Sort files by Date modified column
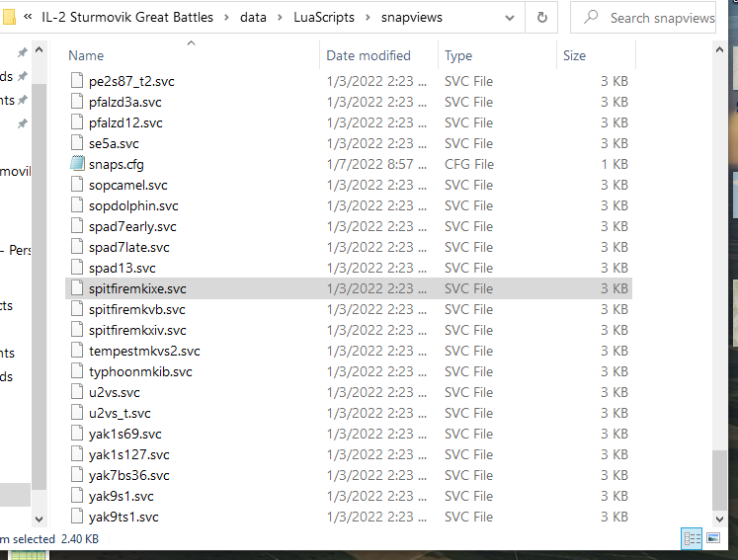The image size is (738, 560). 369,55
